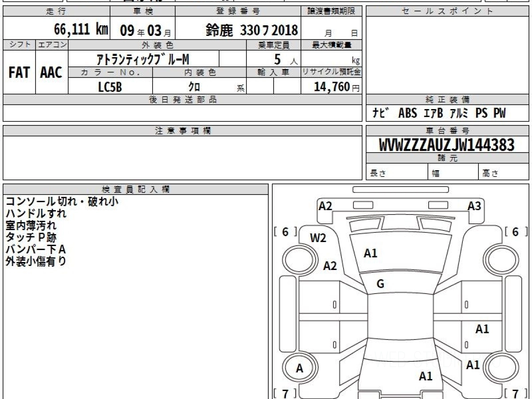The image size is (532, 399).
Task: Select the ABS equipment item
Action: (x=407, y=113)
